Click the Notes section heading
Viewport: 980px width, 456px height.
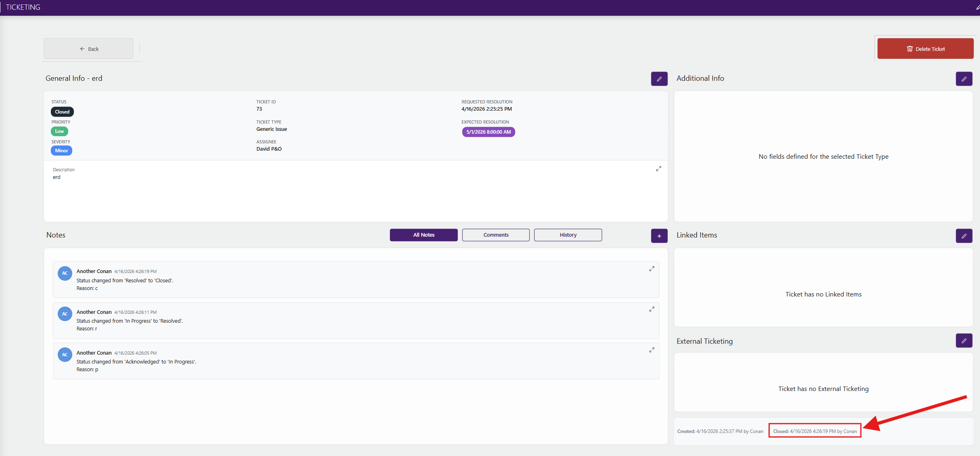pyautogui.click(x=56, y=235)
